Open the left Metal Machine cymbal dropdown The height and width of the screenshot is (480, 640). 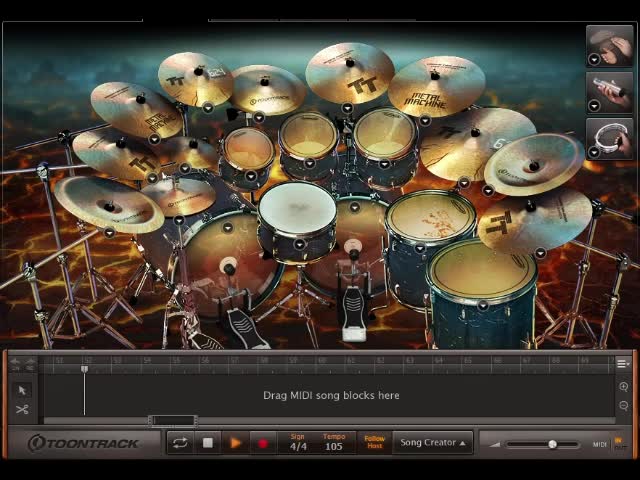154,140
